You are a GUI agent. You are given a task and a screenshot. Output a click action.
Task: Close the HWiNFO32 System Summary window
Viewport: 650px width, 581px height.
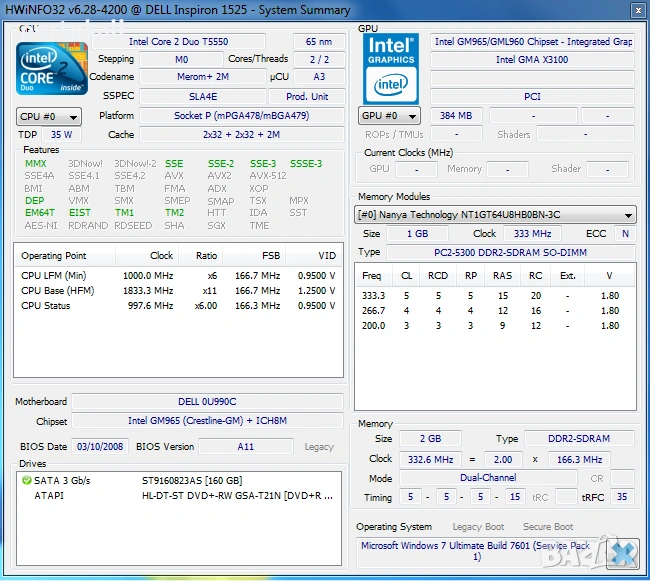coord(637,10)
